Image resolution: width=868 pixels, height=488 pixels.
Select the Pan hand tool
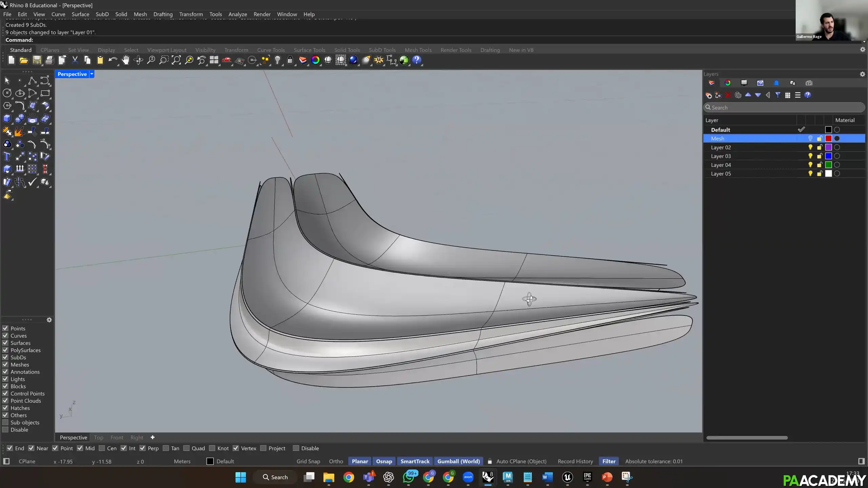125,60
